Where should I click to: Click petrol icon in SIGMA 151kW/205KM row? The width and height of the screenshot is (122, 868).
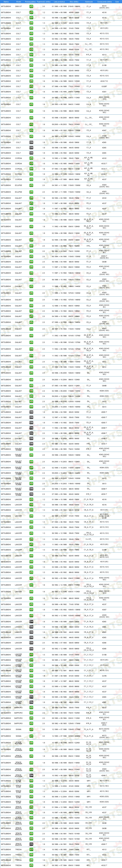tap(31, 736)
